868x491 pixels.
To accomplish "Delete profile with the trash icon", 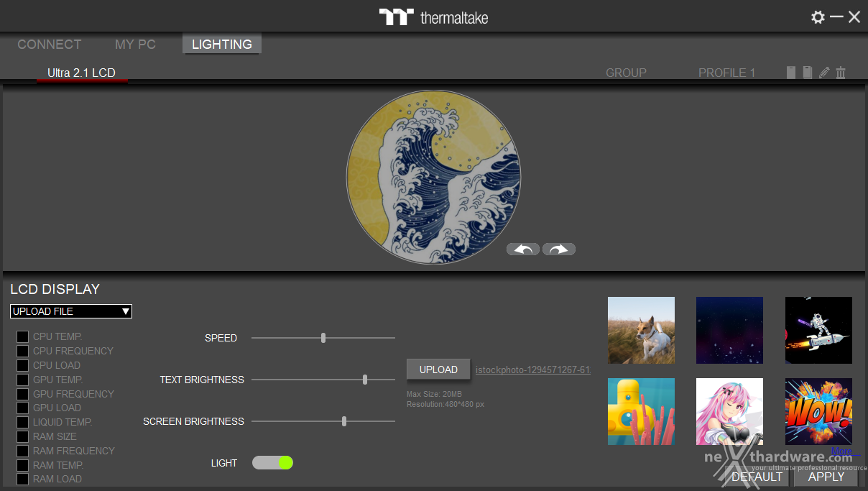I will [x=841, y=73].
